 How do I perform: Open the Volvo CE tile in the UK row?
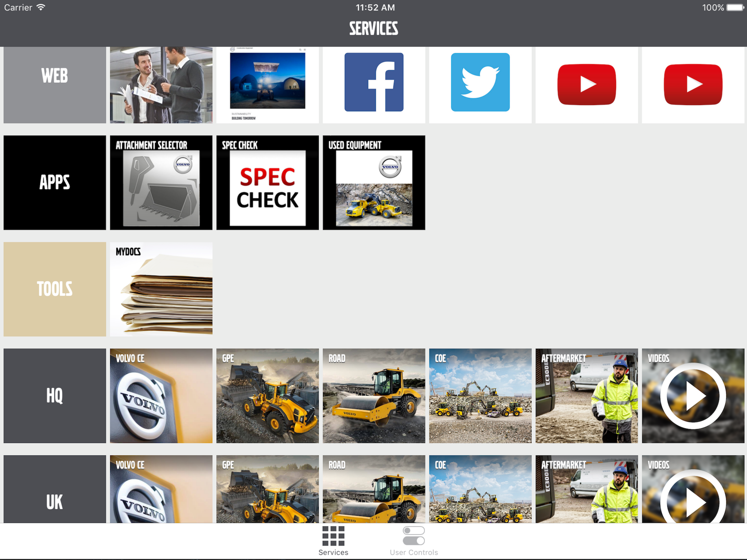pos(161,489)
